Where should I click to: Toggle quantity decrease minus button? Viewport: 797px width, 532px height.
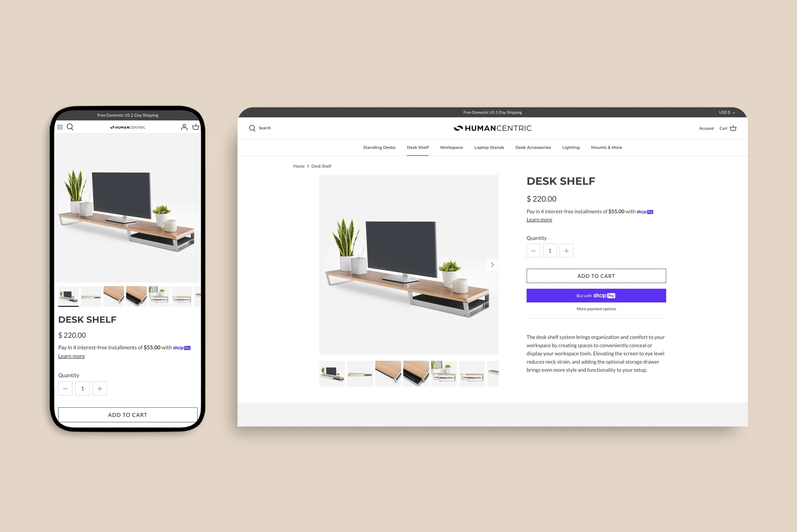pos(533,250)
